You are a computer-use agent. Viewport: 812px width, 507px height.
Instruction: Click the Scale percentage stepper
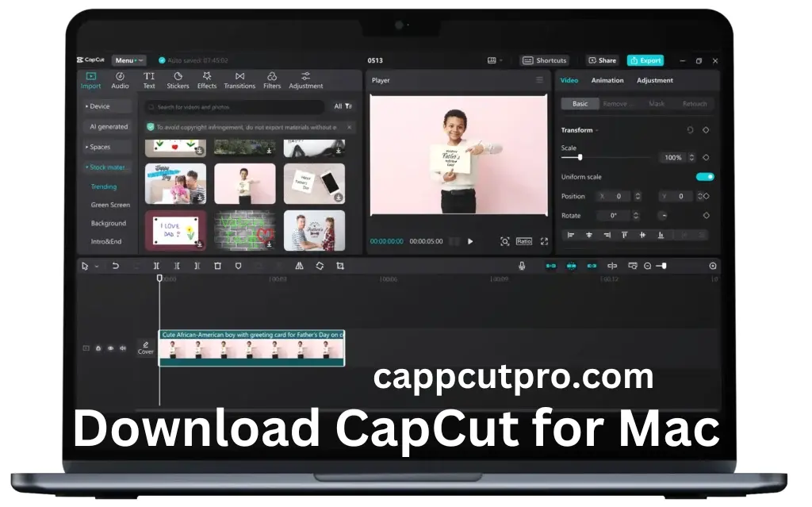(x=691, y=158)
